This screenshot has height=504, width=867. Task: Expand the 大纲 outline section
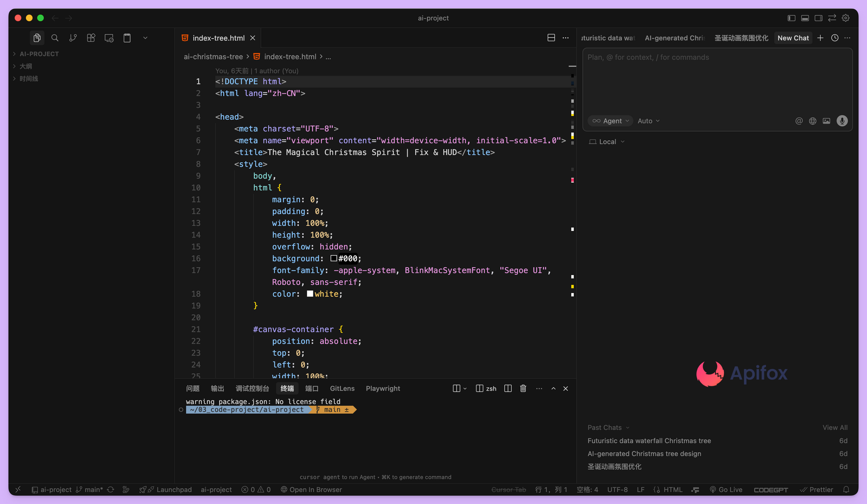(x=25, y=66)
